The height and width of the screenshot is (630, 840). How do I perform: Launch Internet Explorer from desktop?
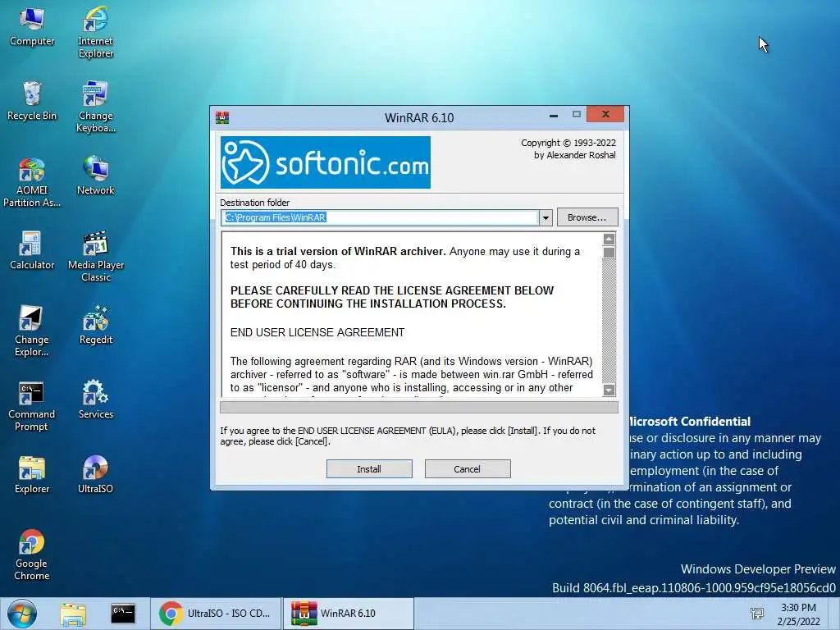(x=95, y=32)
